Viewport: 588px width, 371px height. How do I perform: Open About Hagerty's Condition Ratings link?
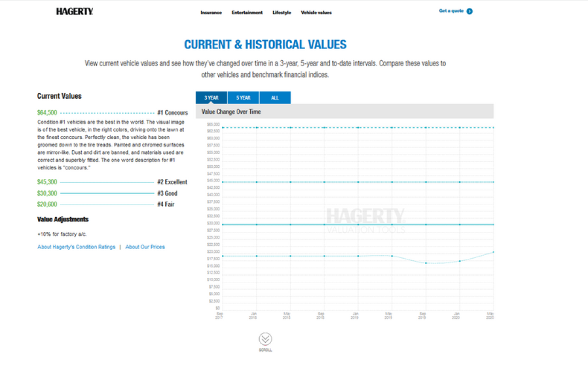[76, 247]
